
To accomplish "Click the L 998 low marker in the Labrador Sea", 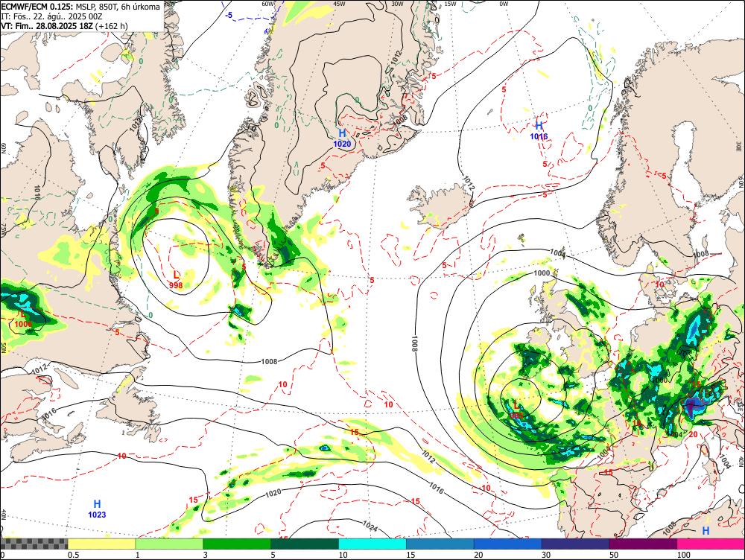I will point(176,280).
